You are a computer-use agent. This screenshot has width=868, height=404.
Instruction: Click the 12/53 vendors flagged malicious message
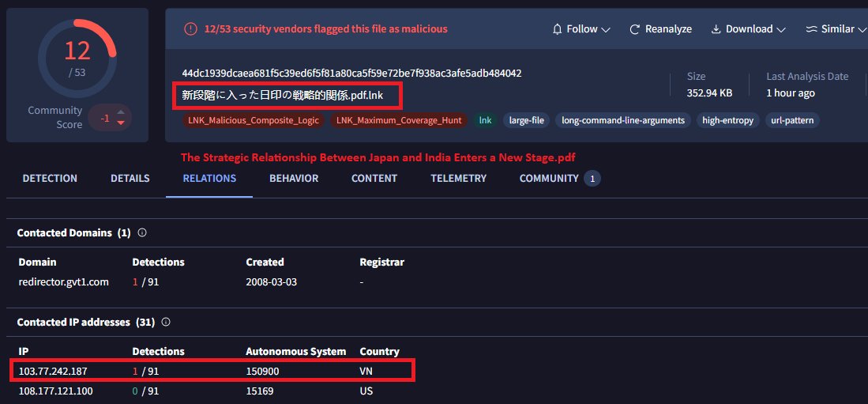click(325, 28)
